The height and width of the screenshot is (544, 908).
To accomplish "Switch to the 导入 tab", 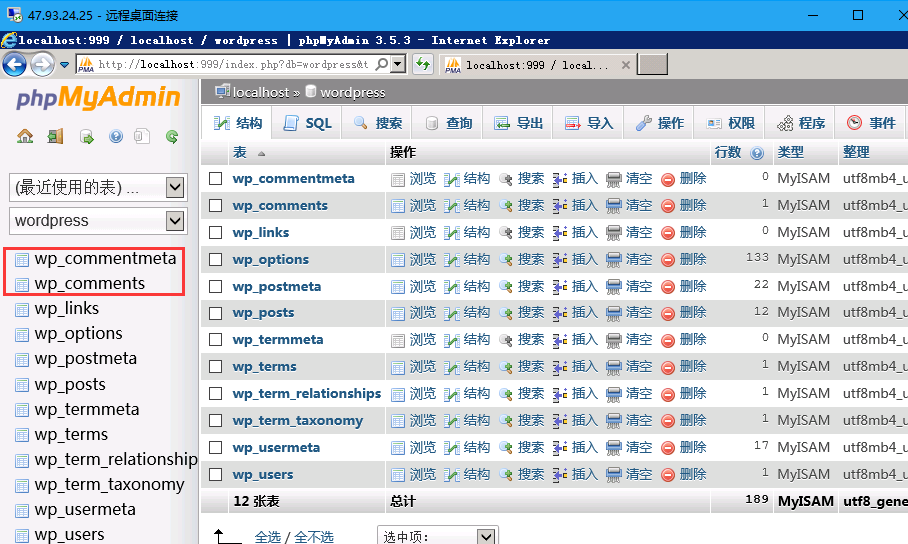I will click(x=588, y=123).
